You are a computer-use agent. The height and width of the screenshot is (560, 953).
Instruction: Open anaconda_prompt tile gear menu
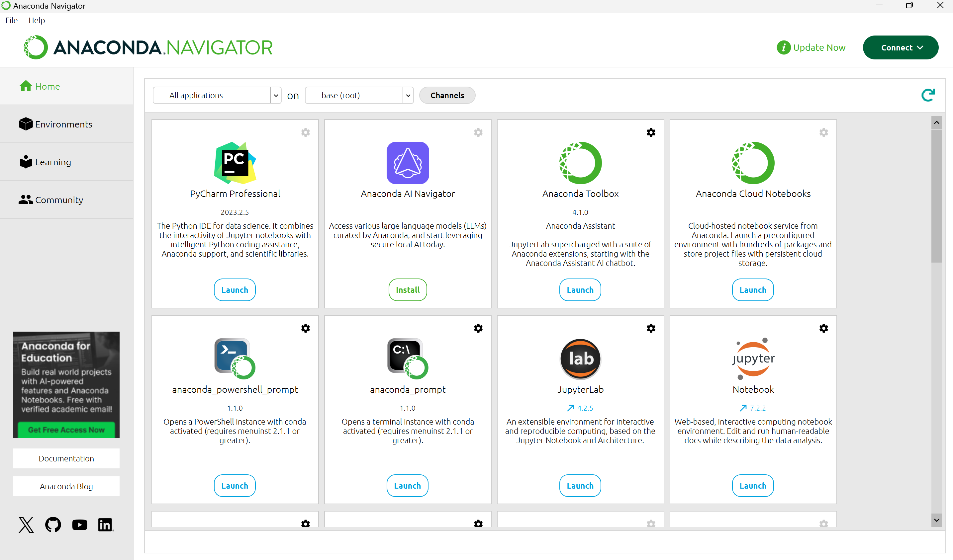click(x=478, y=328)
